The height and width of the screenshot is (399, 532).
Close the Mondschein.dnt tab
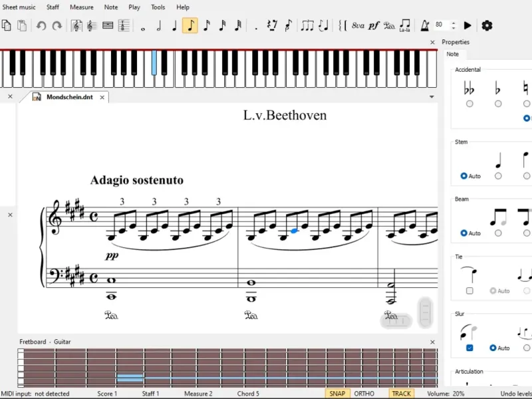tap(102, 97)
